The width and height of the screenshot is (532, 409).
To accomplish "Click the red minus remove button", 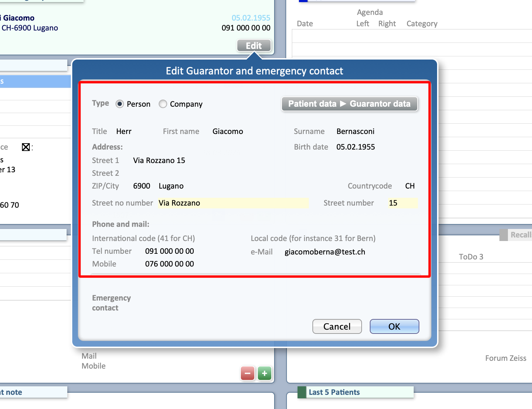I will click(x=248, y=373).
